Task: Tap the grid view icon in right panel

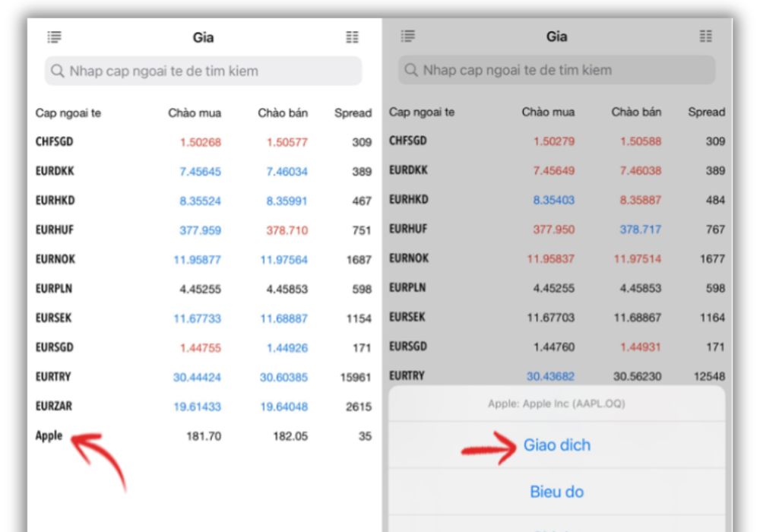Action: pyautogui.click(x=706, y=36)
